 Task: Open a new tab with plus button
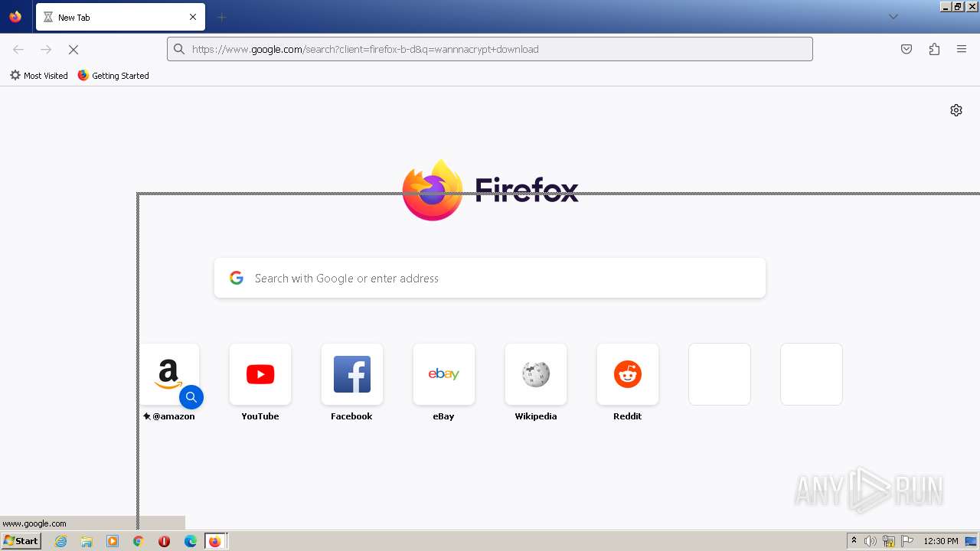[x=221, y=17]
